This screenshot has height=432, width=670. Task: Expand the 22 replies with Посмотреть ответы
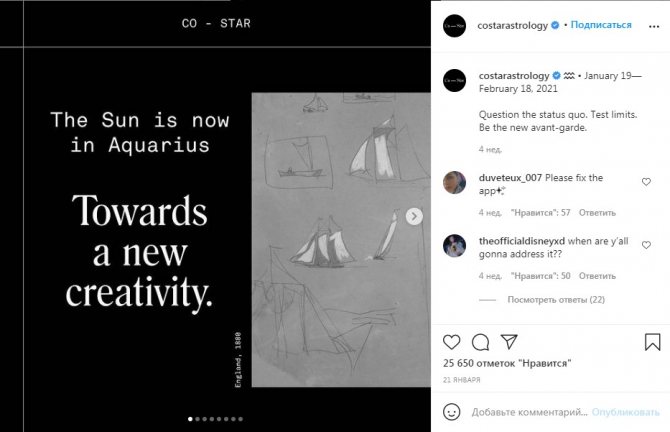click(556, 300)
